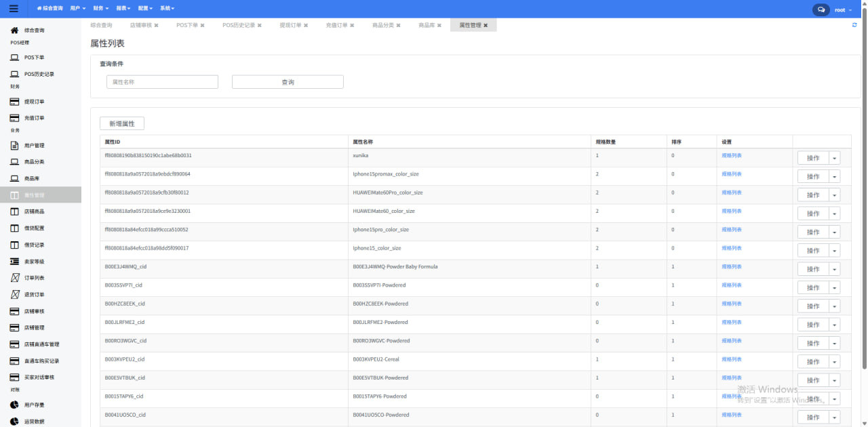
Task: Toggle the hamburger sidebar menu icon
Action: 14,9
